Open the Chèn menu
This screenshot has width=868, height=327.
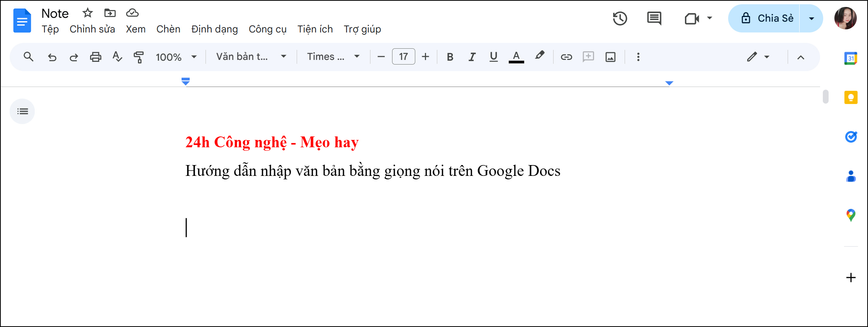point(168,29)
